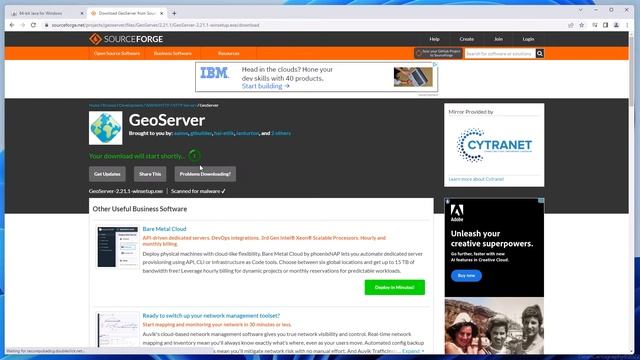Screen dimensions: 640x360
Task: Click Learn more about Cytranet link
Action: coord(476,179)
